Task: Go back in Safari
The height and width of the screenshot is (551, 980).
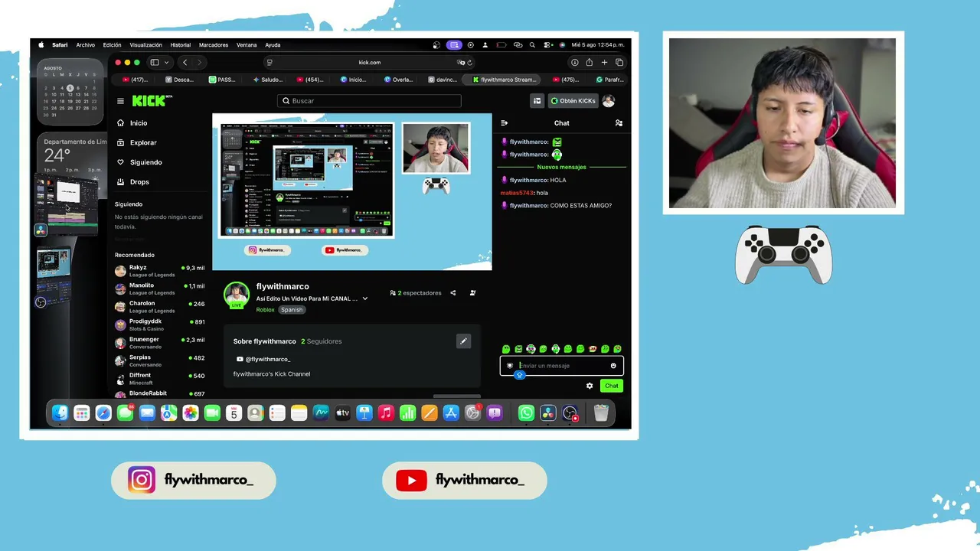Action: 185,63
